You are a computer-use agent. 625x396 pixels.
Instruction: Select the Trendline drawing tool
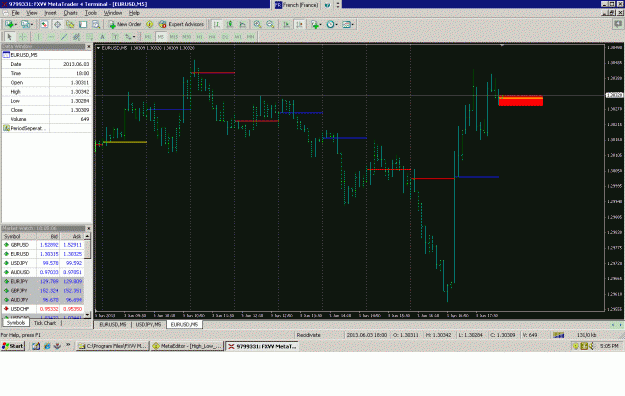click(64, 37)
